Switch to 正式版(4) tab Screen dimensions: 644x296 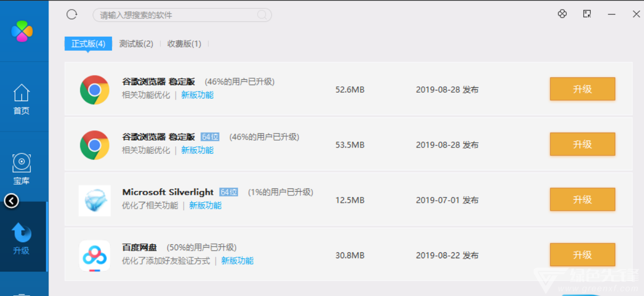(x=88, y=44)
